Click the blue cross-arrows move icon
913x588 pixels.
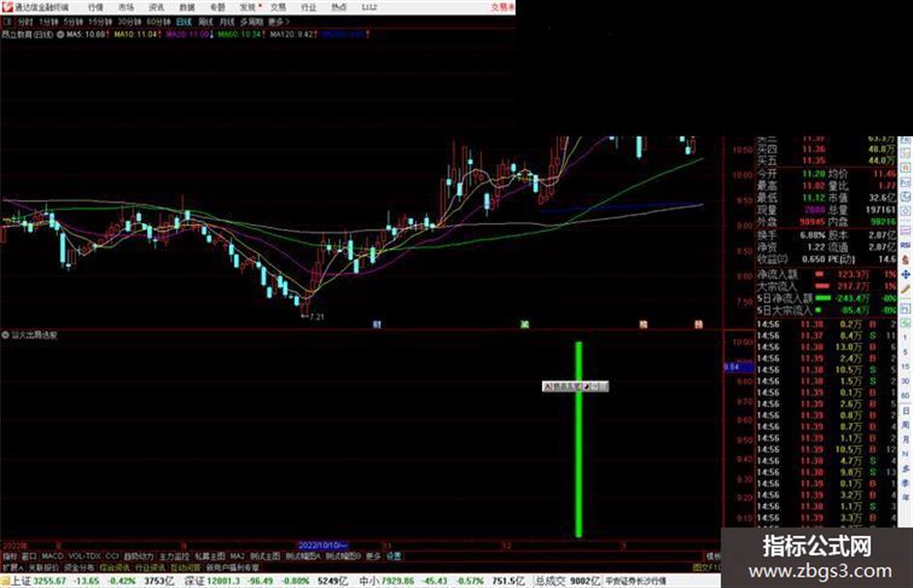905,274
